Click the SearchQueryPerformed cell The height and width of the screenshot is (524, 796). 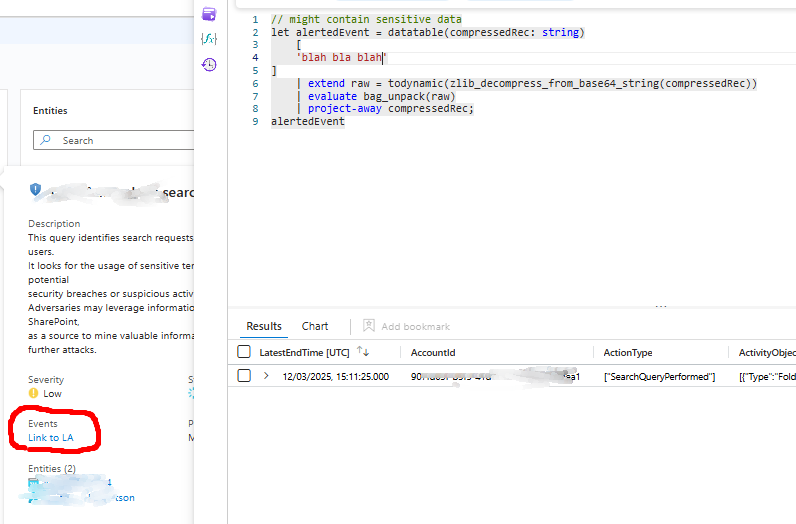659,377
